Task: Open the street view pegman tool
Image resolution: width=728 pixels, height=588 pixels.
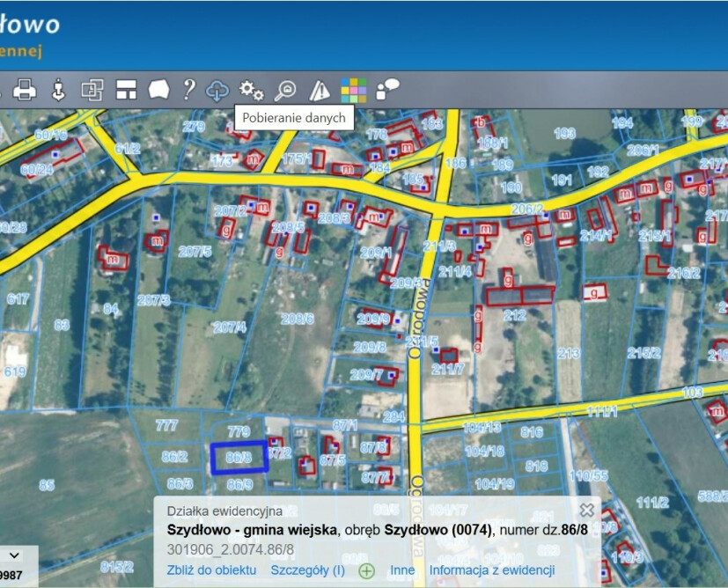Action: coord(58,90)
